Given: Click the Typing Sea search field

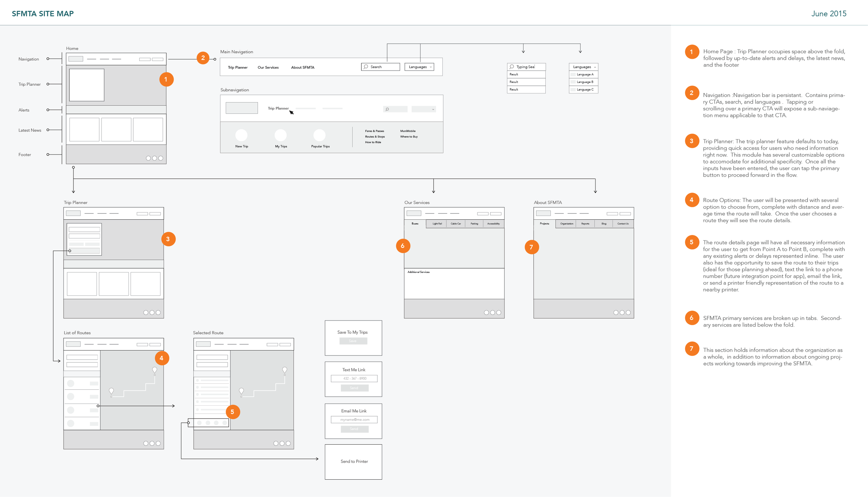Looking at the screenshot, I should point(526,67).
